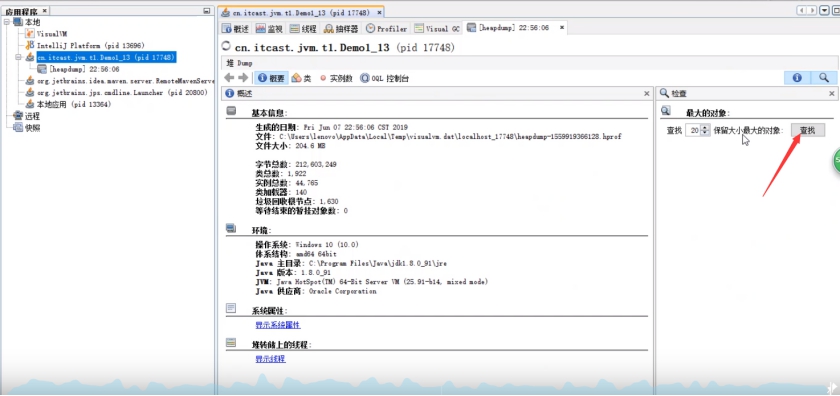Go back in heap dump navigation

[229, 78]
